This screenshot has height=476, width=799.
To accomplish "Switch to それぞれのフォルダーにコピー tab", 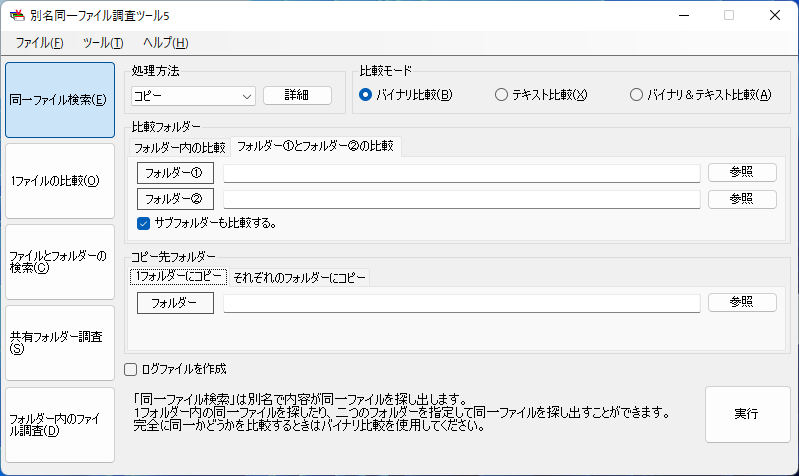I will pos(299,278).
